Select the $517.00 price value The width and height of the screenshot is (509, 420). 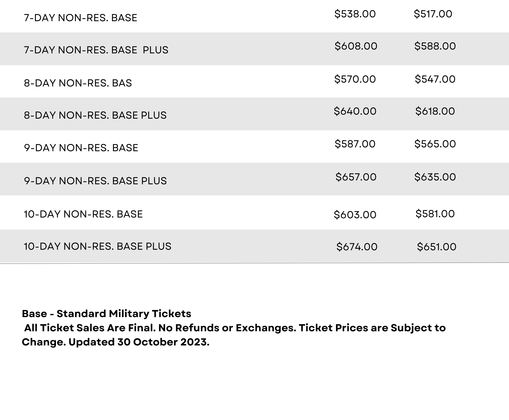[433, 14]
